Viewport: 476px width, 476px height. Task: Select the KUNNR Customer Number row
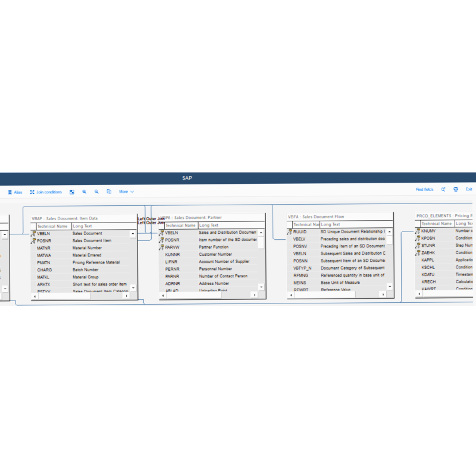pyautogui.click(x=208, y=255)
